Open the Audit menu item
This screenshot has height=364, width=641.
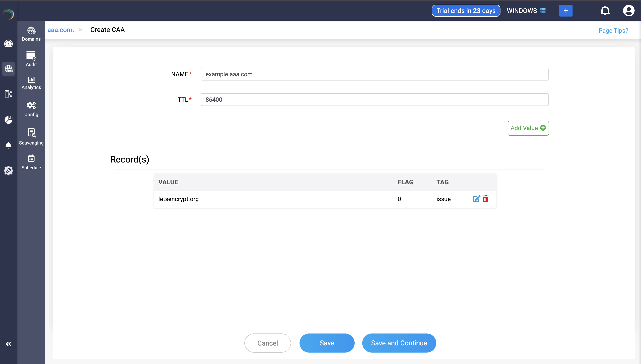(31, 59)
